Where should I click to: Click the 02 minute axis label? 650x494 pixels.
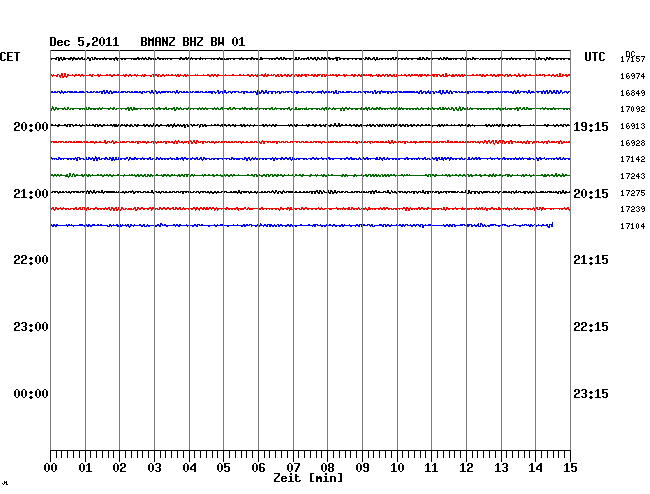[119, 468]
